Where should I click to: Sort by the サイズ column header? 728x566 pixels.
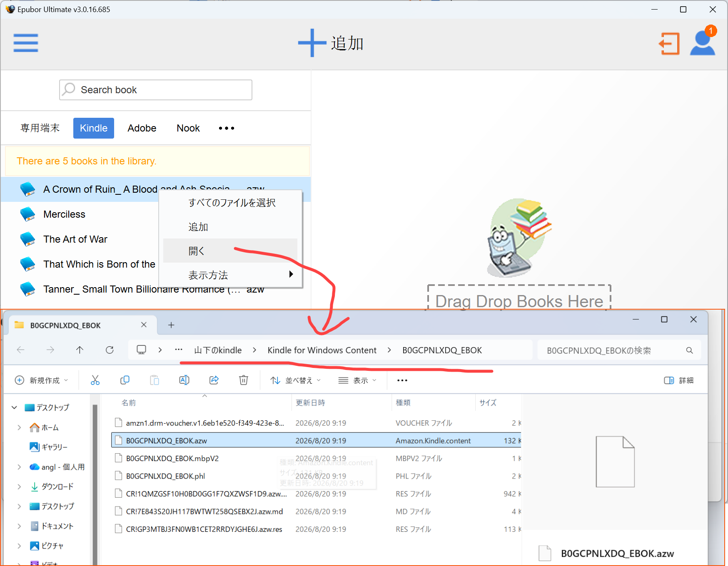488,403
